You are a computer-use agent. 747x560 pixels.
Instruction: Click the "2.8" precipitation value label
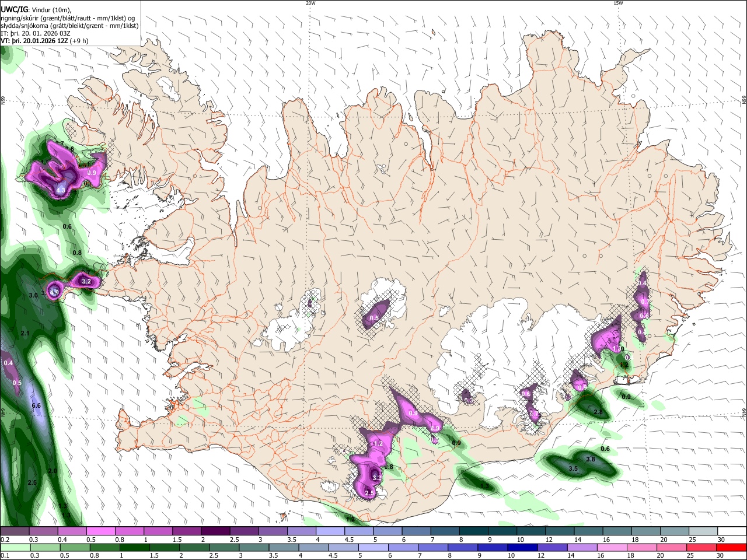[598, 412]
